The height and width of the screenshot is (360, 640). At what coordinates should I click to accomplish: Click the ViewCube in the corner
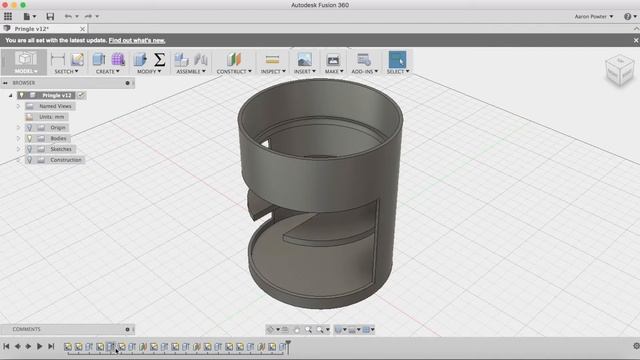[x=620, y=70]
